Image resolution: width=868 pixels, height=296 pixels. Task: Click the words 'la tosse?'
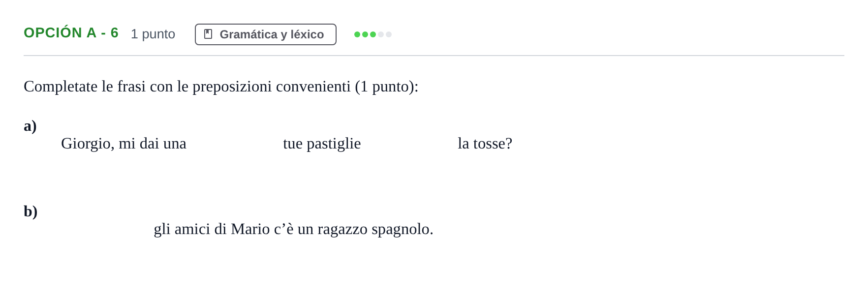485,144
